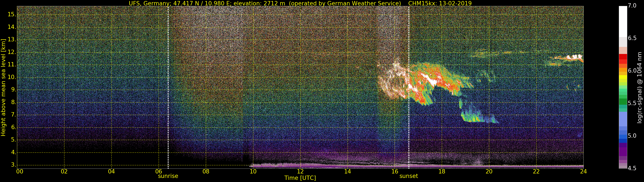Click the height axis tick '9.'

tap(14, 90)
